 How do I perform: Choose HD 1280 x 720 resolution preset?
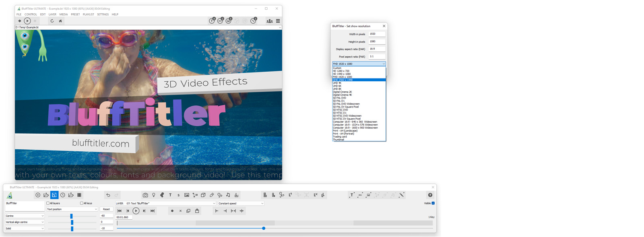pyautogui.click(x=359, y=71)
